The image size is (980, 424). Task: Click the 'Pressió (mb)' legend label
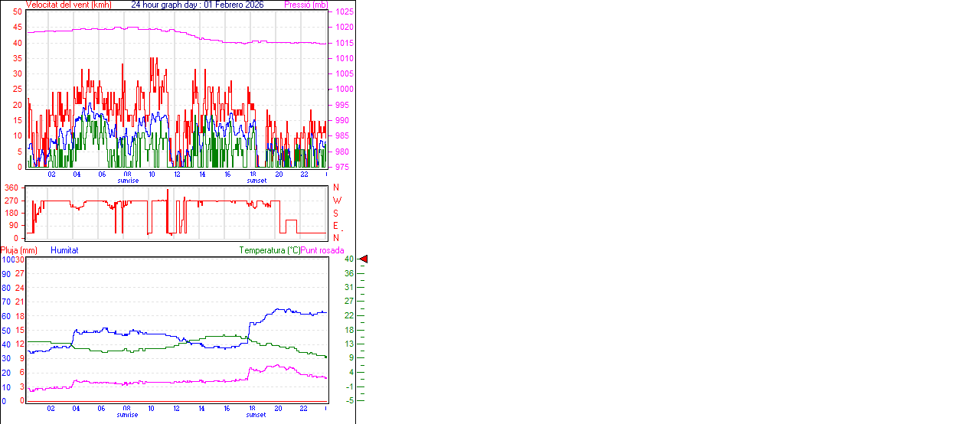[x=305, y=5]
